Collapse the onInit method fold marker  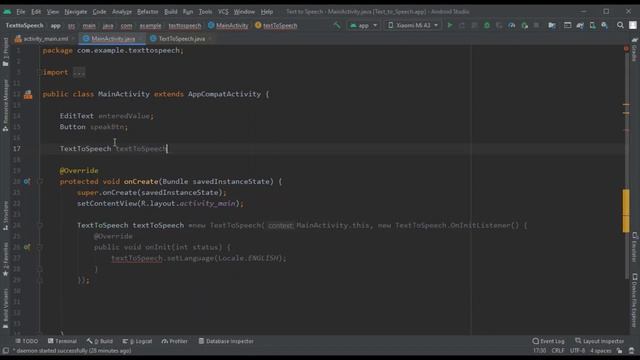40,247
